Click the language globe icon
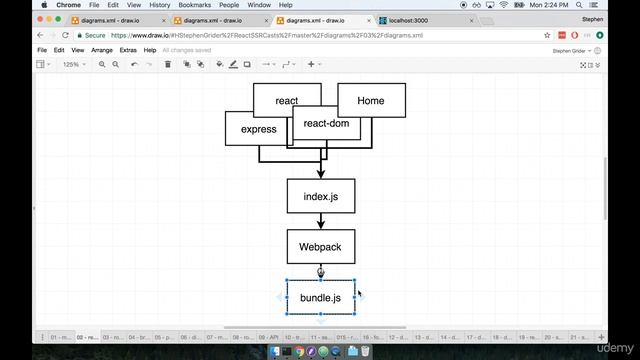This screenshot has width=640, height=360. pos(598,51)
